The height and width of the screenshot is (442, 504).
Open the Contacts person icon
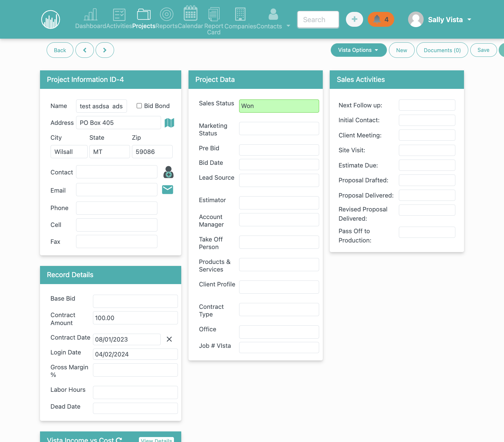(x=273, y=14)
